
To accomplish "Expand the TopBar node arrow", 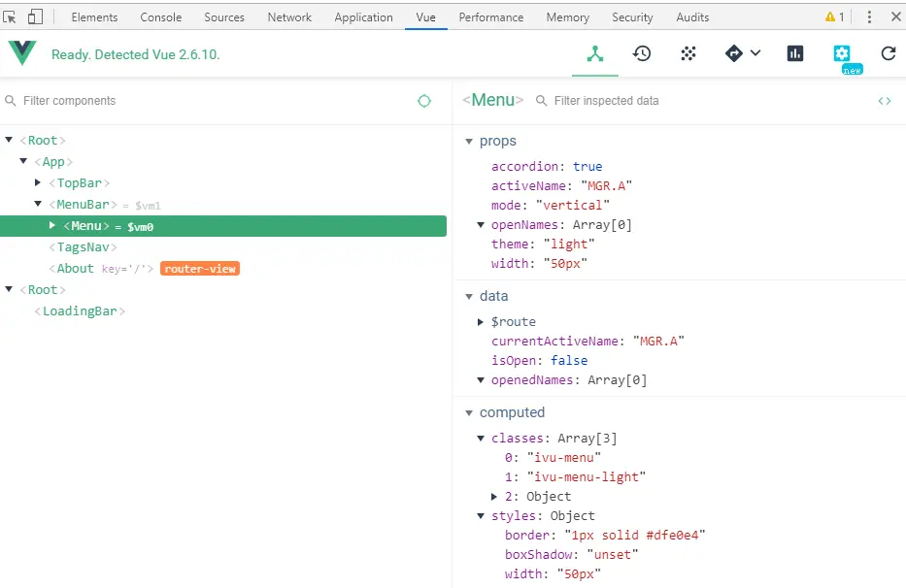I will coord(38,182).
